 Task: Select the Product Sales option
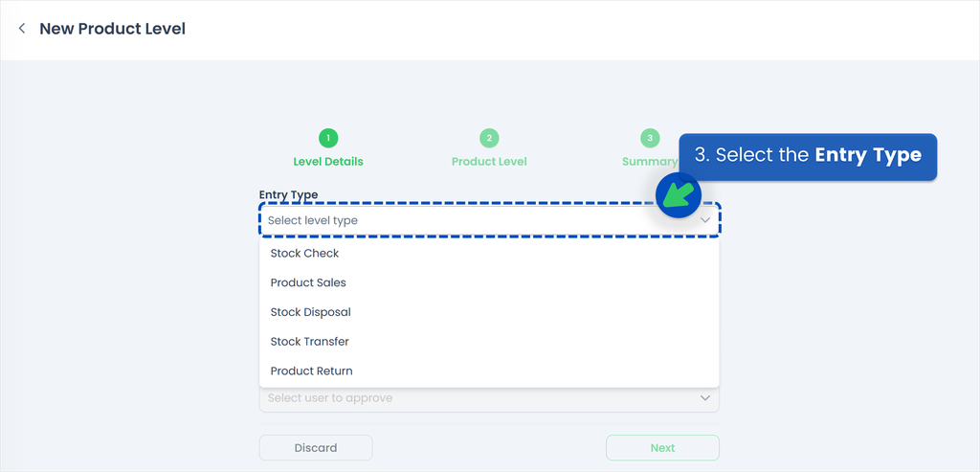point(308,283)
